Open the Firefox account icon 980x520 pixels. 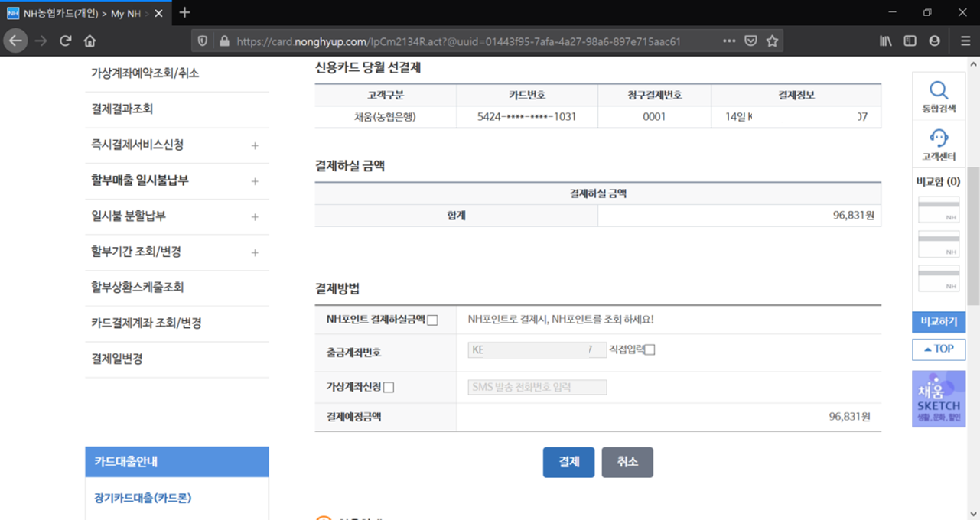coord(934,41)
